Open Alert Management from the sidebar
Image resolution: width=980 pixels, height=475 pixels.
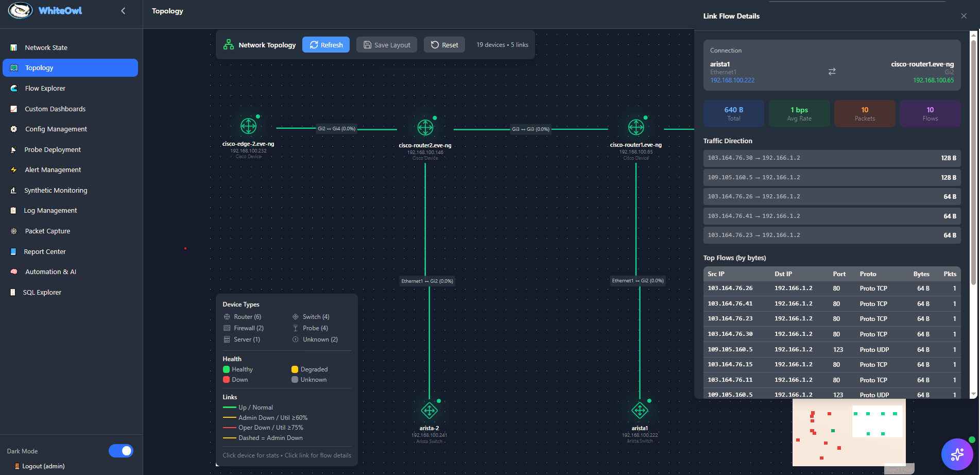pos(53,169)
